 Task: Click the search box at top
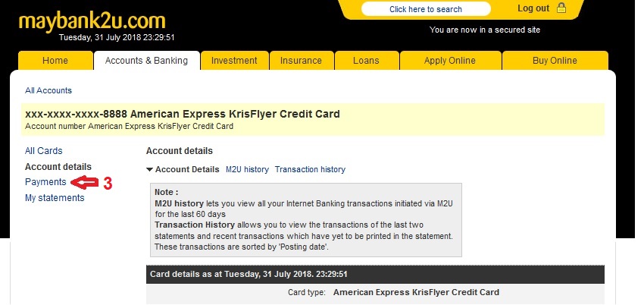(425, 9)
